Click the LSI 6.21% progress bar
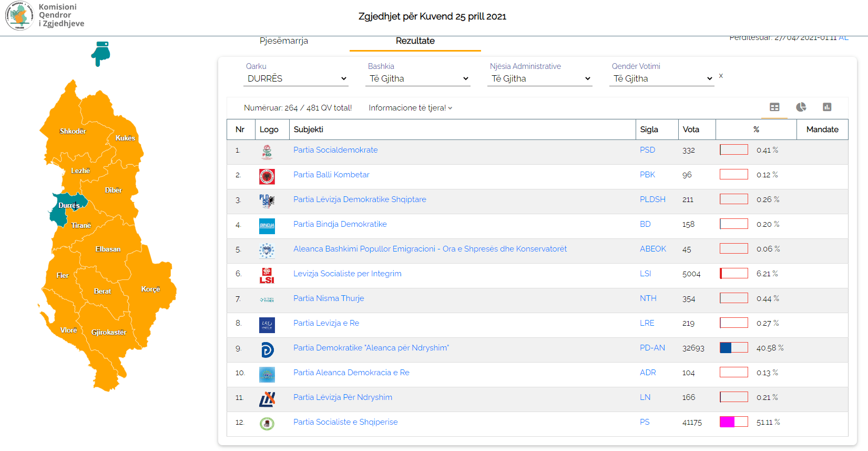Image resolution: width=868 pixels, height=451 pixels. point(734,273)
